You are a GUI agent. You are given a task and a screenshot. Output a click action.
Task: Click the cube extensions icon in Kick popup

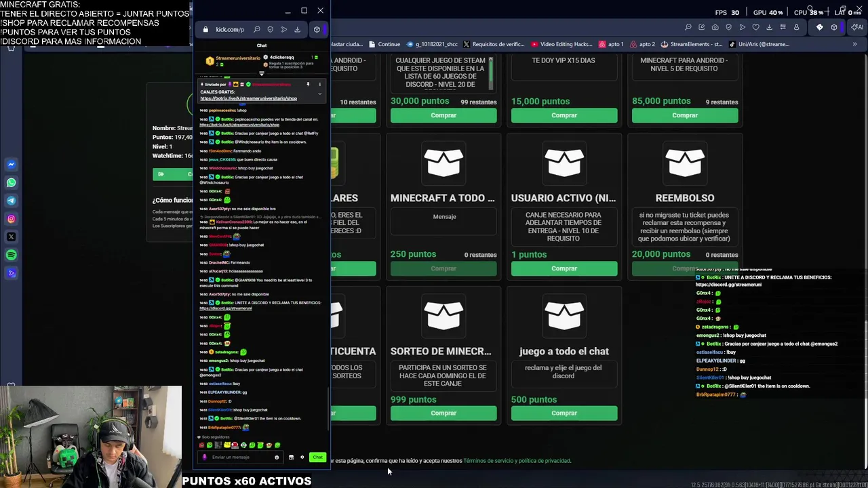click(317, 29)
